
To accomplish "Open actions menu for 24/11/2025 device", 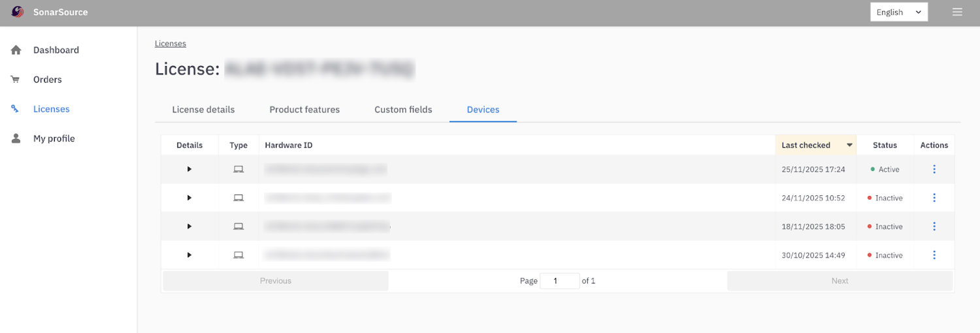I will [x=934, y=198].
